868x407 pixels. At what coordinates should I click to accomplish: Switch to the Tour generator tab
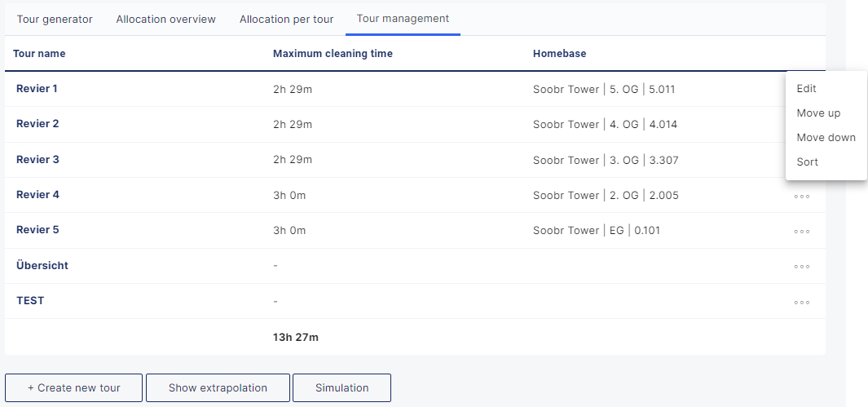[x=55, y=19]
